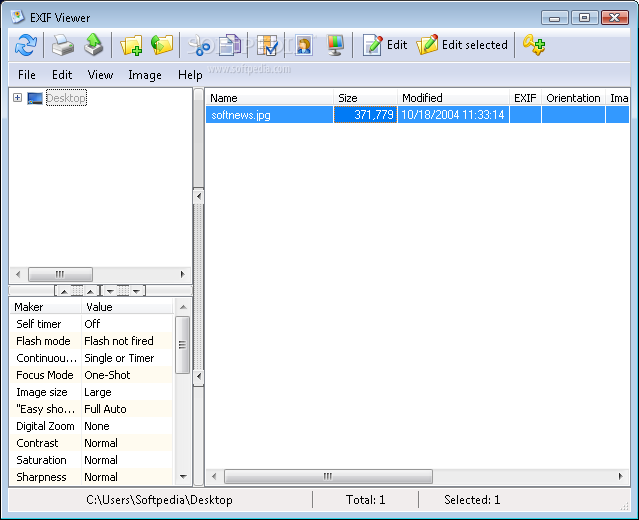This screenshot has height=520, width=639.
Task: Sort by the Modified column header
Action: (453, 98)
